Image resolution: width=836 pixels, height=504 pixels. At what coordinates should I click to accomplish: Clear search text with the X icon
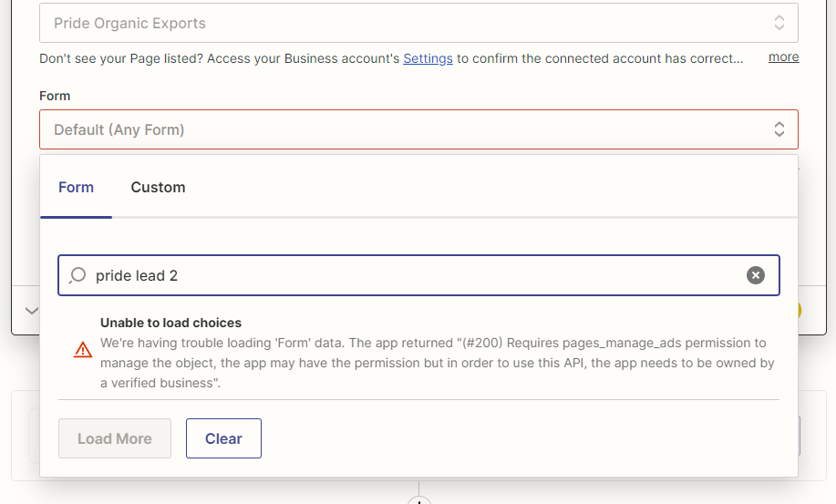click(755, 275)
